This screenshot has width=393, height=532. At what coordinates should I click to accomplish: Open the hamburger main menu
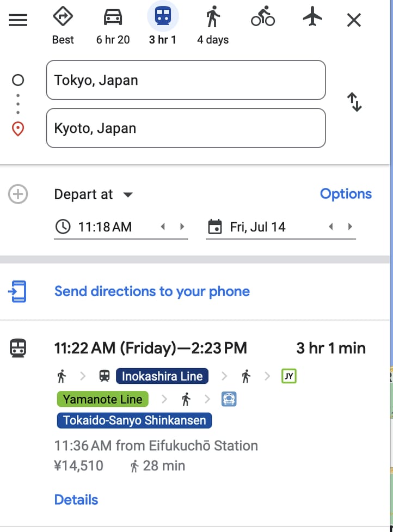coord(18,20)
